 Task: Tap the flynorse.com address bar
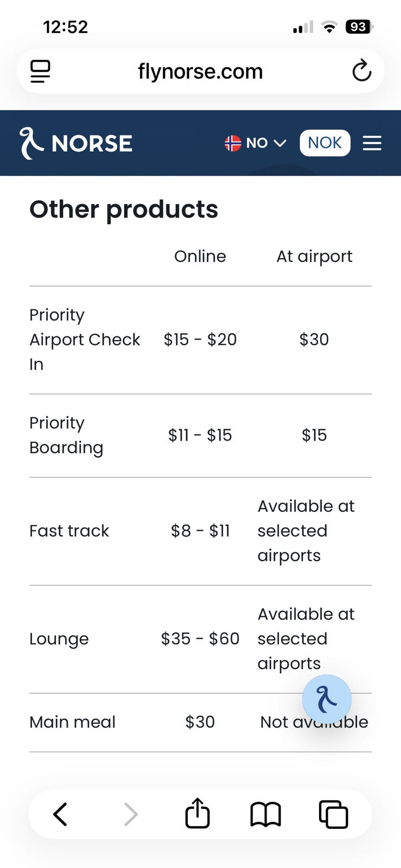(200, 71)
